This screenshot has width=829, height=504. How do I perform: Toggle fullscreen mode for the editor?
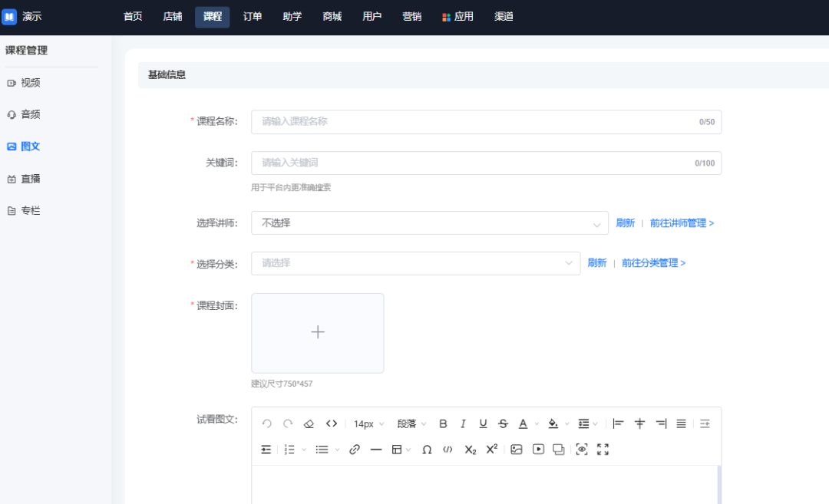point(603,450)
